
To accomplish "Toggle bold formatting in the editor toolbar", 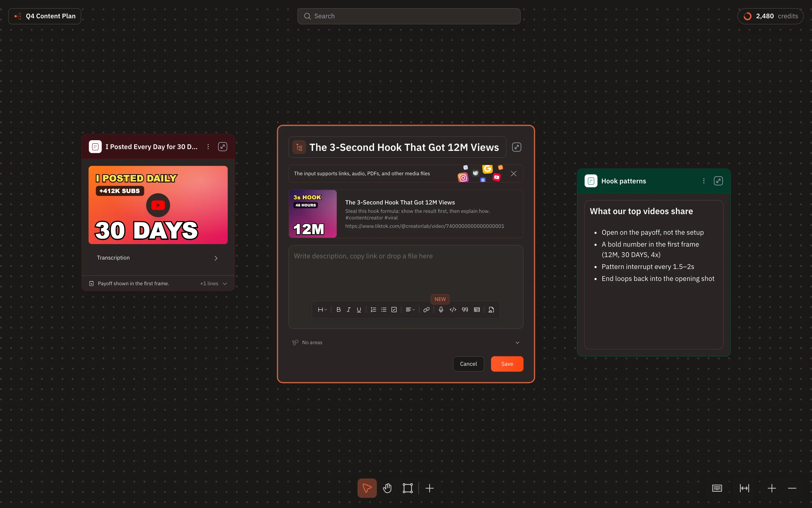I will (338, 310).
